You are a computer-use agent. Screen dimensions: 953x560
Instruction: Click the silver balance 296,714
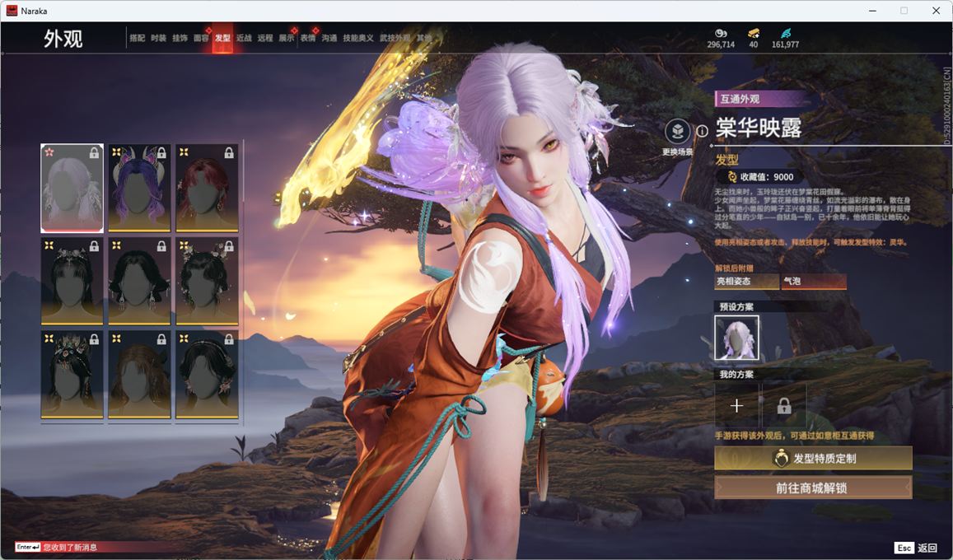point(721,44)
